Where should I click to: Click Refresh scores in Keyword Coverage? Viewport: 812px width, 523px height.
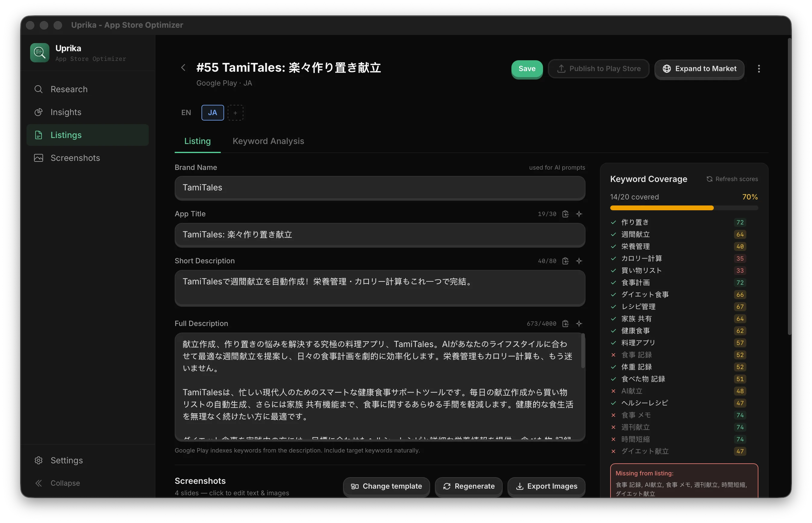732,179
